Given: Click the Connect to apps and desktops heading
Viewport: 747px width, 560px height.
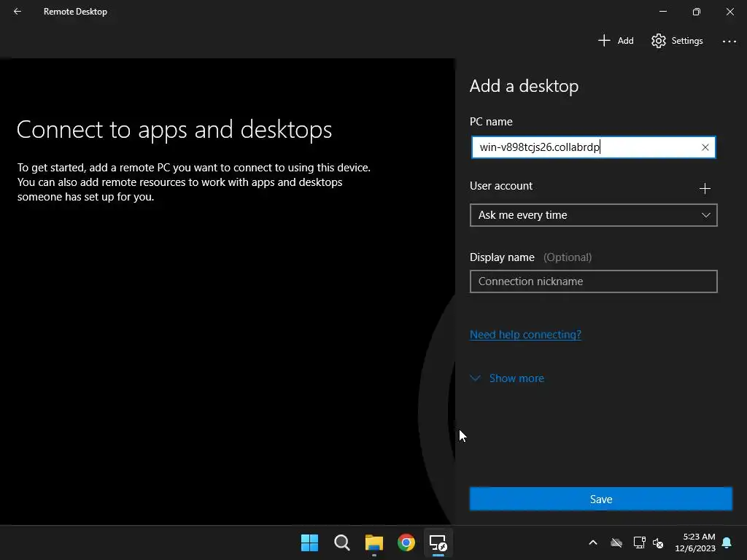Looking at the screenshot, I should [x=174, y=130].
